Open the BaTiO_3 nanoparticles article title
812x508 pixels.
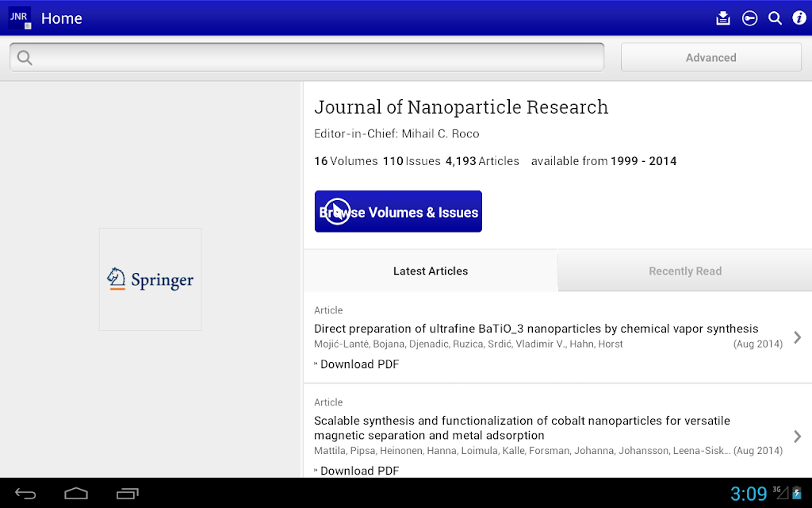[536, 329]
